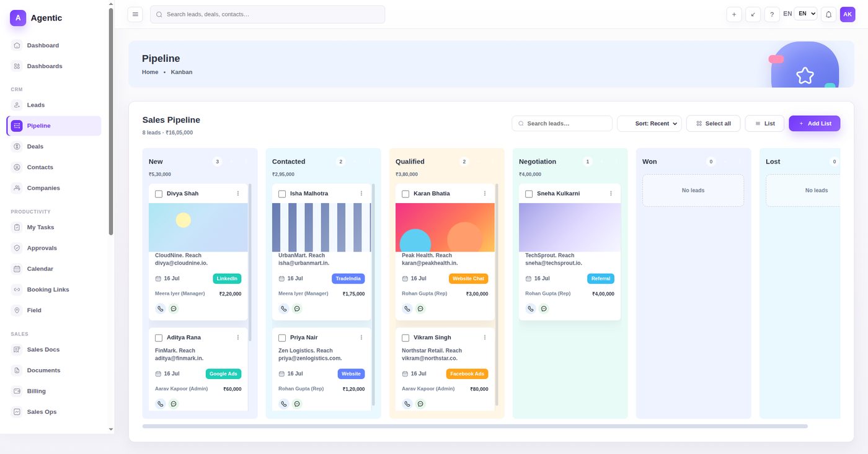Call Divya Shah using the phone icon
The width and height of the screenshot is (868, 454).
tap(160, 308)
